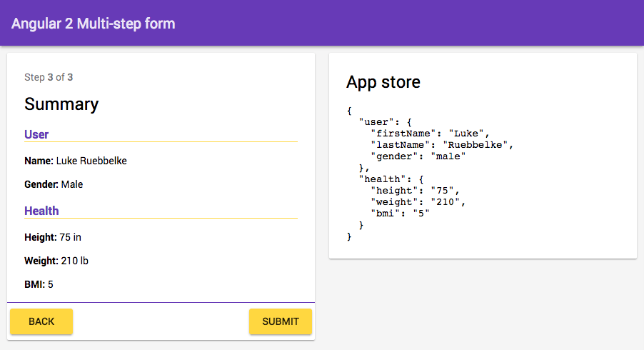This screenshot has width=644, height=350.
Task: Click the "firstName": "Luke" JSON line
Action: pos(430,134)
